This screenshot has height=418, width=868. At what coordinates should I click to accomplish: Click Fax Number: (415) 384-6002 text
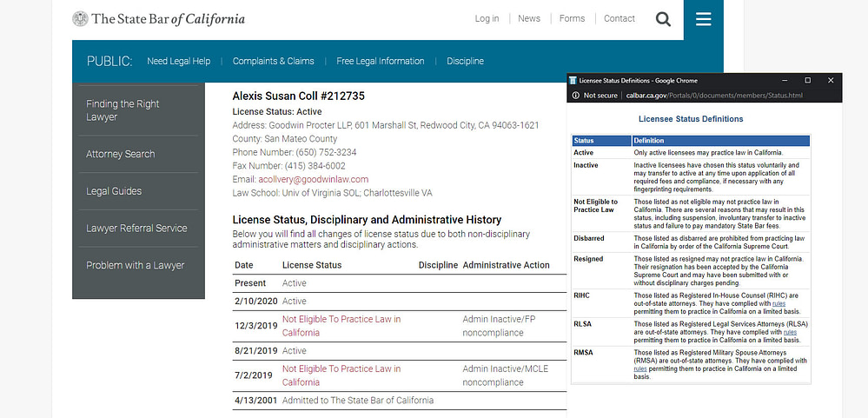(x=288, y=166)
